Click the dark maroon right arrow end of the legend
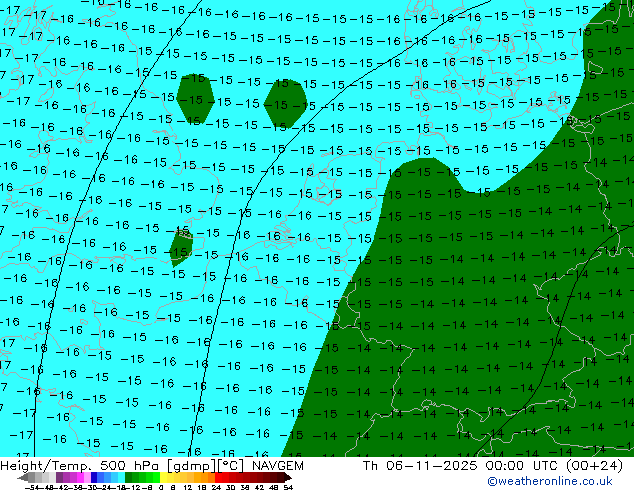The image size is (634, 490). 288,477
